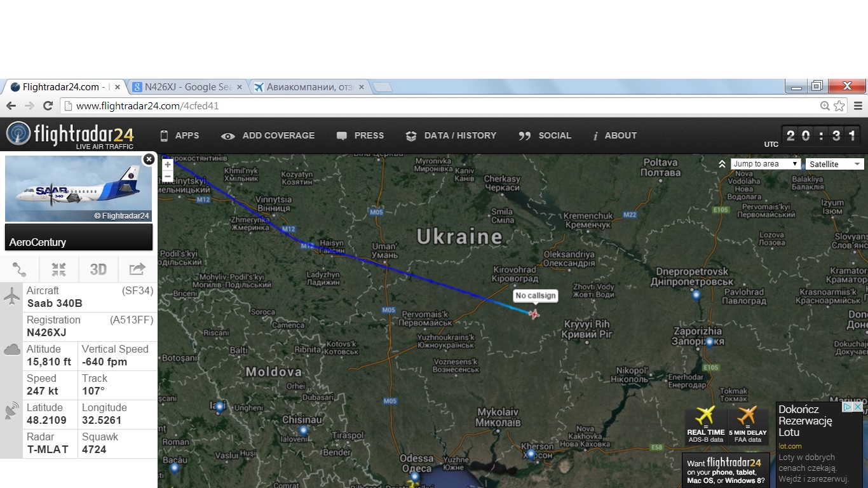This screenshot has height=488, width=868.
Task: Zoom out on the map
Action: tap(168, 176)
